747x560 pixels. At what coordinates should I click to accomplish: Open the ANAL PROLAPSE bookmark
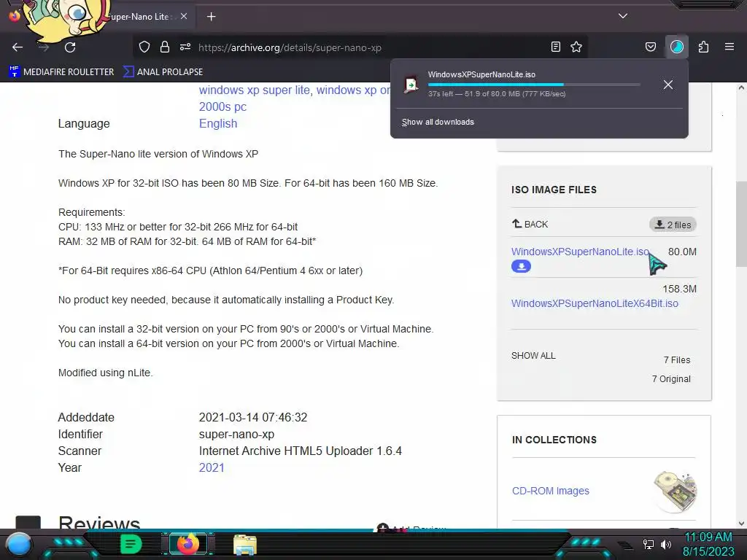pos(163,72)
